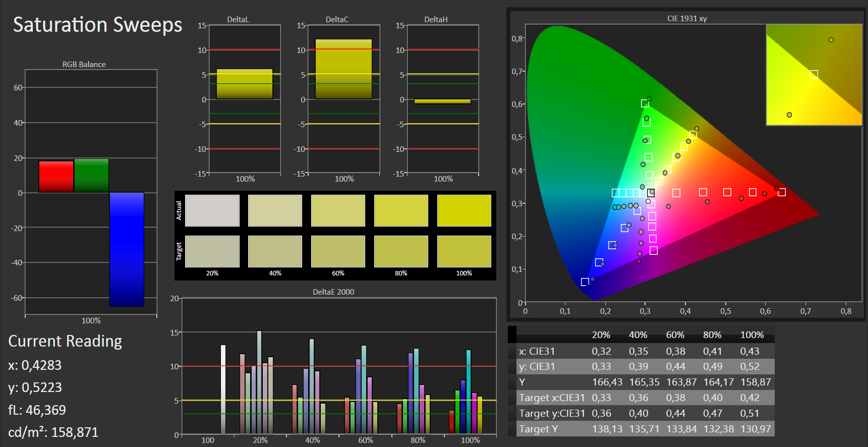Viewport: 868px width, 447px height.
Task: Click the '40%' table column header
Action: pyautogui.click(x=638, y=335)
